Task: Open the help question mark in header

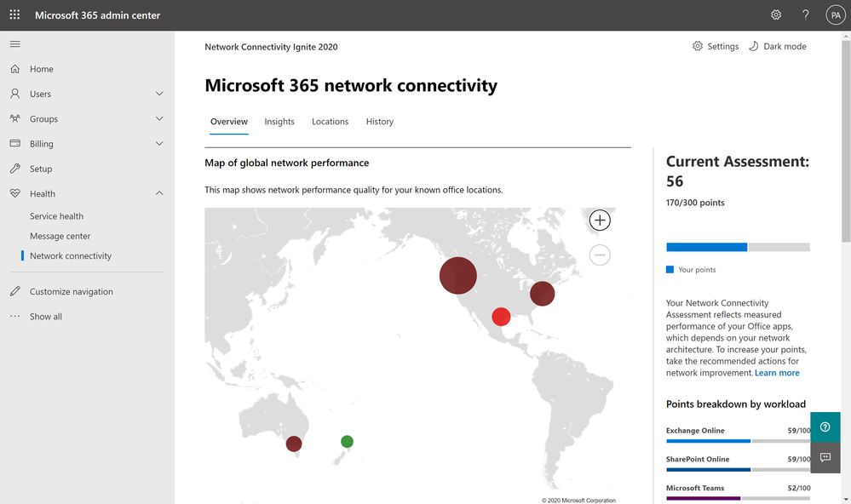Action: pos(805,14)
